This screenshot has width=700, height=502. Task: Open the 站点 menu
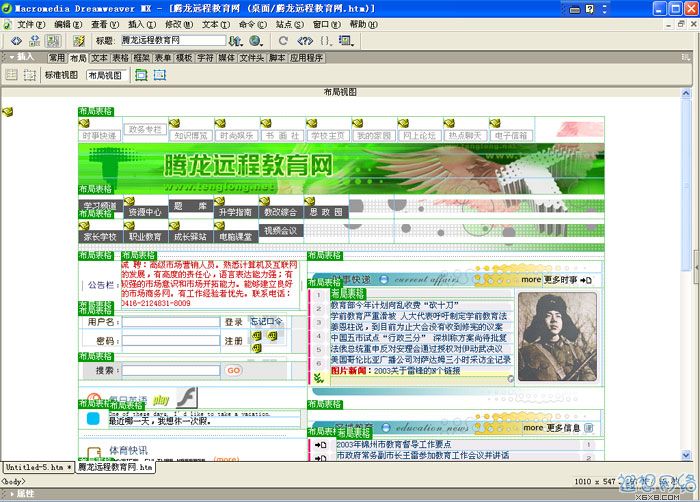pos(290,25)
